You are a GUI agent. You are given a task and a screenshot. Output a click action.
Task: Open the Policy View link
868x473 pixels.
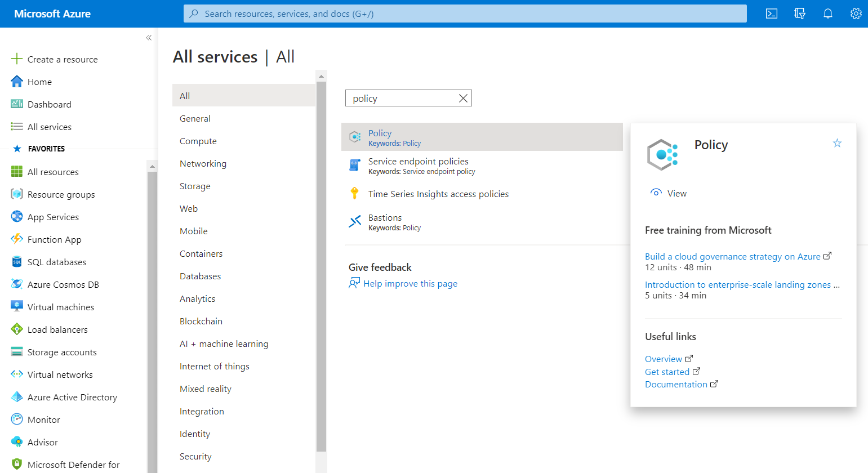click(x=676, y=193)
